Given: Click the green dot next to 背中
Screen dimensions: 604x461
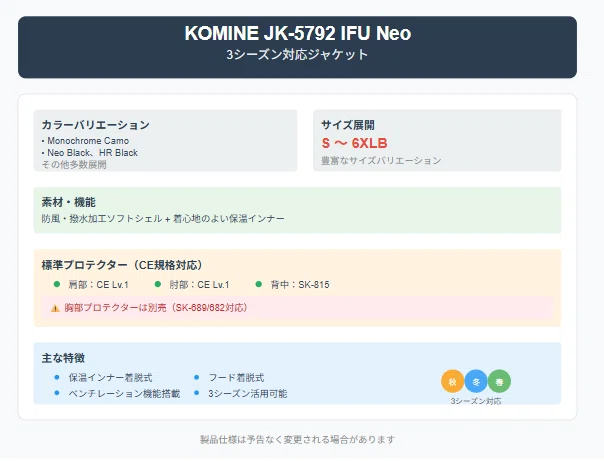Looking at the screenshot, I should click(259, 284).
